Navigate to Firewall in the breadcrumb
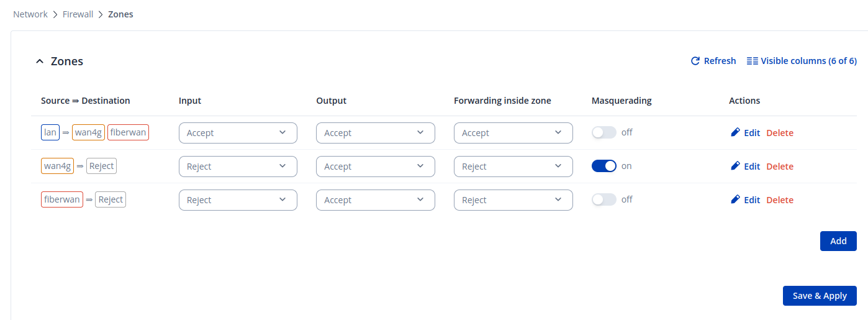The image size is (868, 320). [78, 14]
